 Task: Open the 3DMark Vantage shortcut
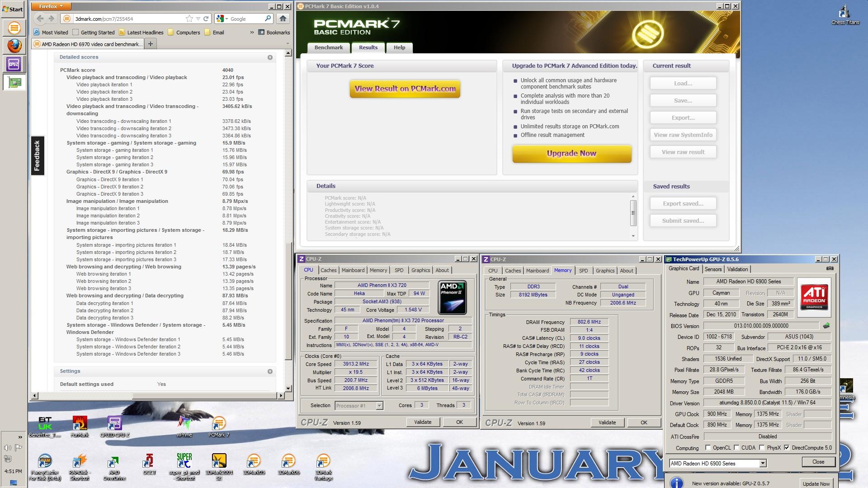(323, 467)
